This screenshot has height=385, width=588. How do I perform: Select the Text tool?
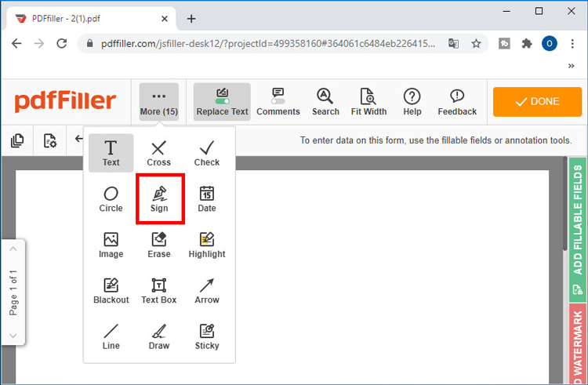pos(111,153)
